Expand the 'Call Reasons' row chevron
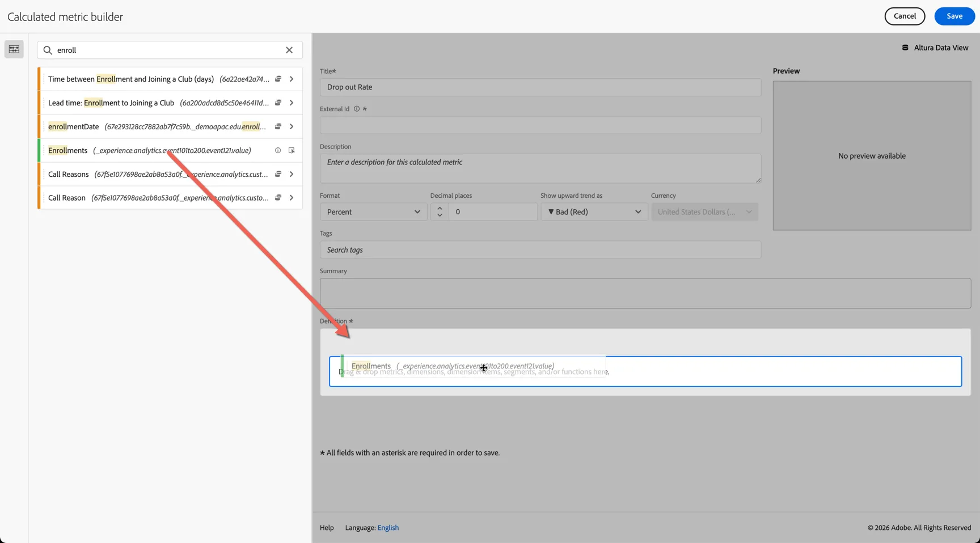This screenshot has width=980, height=543. pos(292,174)
